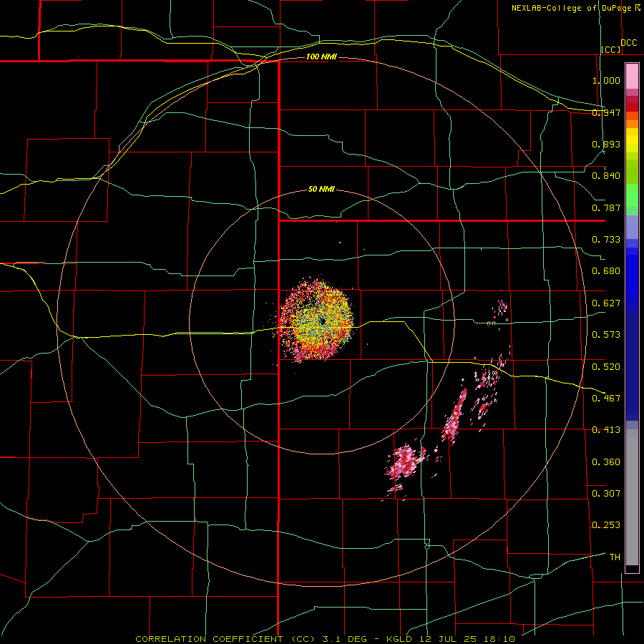Screen dimensions: 644x644
Task: Click the 0.787 value on the color scale
Action: tap(606, 208)
